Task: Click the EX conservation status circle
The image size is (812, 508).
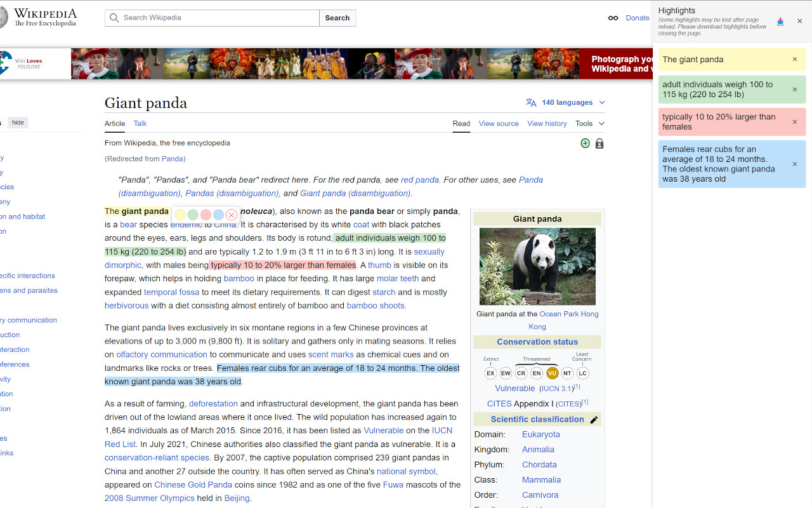Action: pos(490,373)
